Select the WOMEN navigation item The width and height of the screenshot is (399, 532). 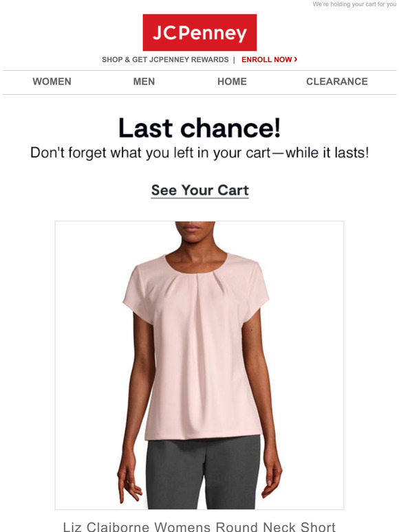(52, 81)
